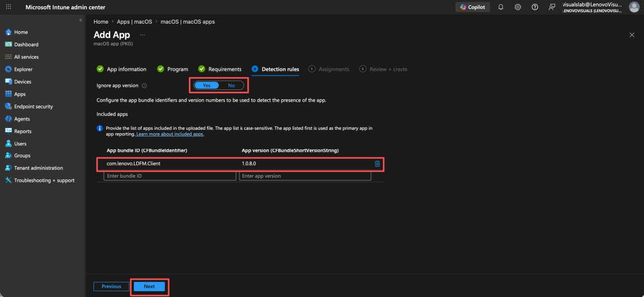Click the Dashboard icon in sidebar
Image resolution: width=644 pixels, height=297 pixels.
point(8,44)
